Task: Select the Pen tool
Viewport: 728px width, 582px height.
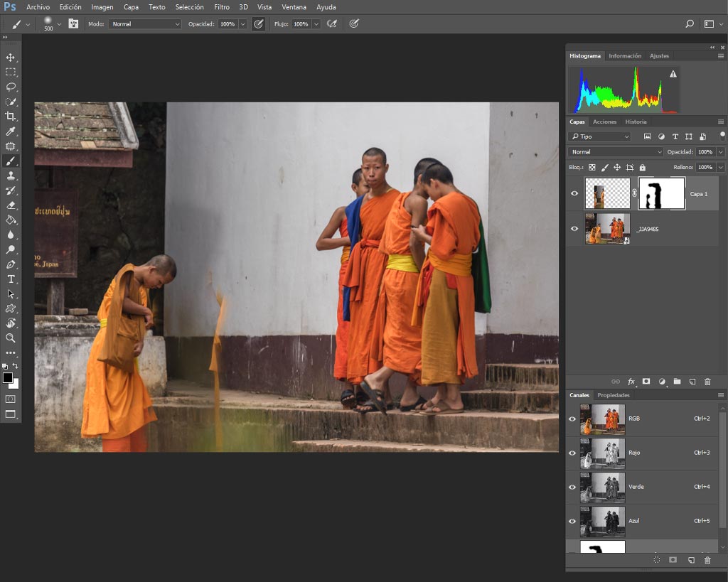Action: pyautogui.click(x=10, y=264)
